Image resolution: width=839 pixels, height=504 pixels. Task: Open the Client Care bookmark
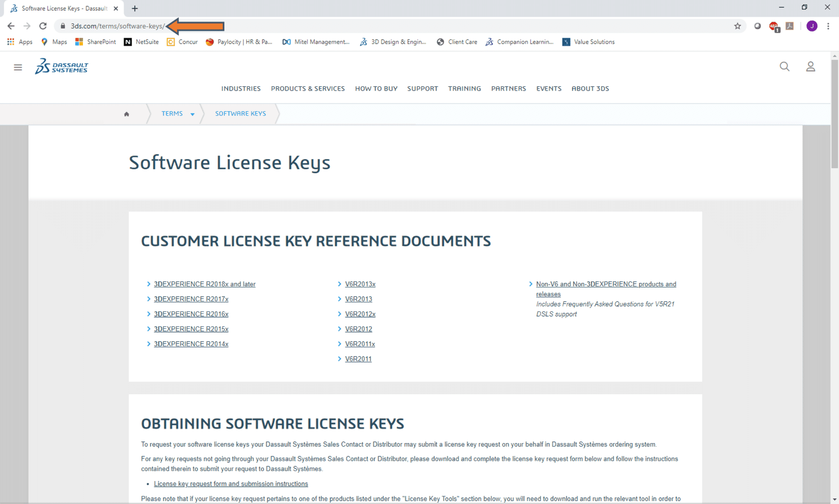coord(457,42)
